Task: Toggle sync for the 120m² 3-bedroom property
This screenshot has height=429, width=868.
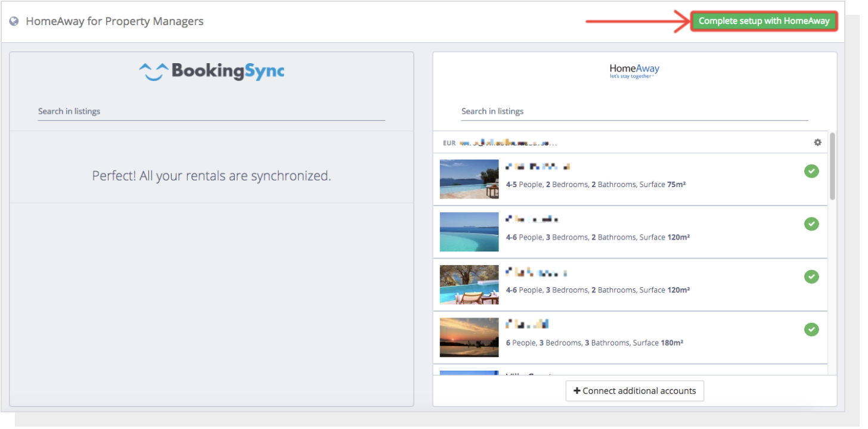Action: click(x=811, y=224)
